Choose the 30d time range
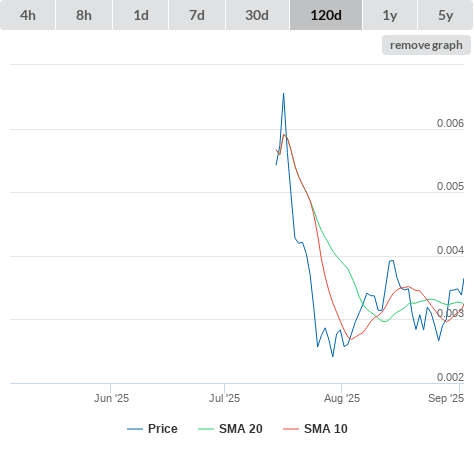The width and height of the screenshot is (474, 455). tap(257, 15)
